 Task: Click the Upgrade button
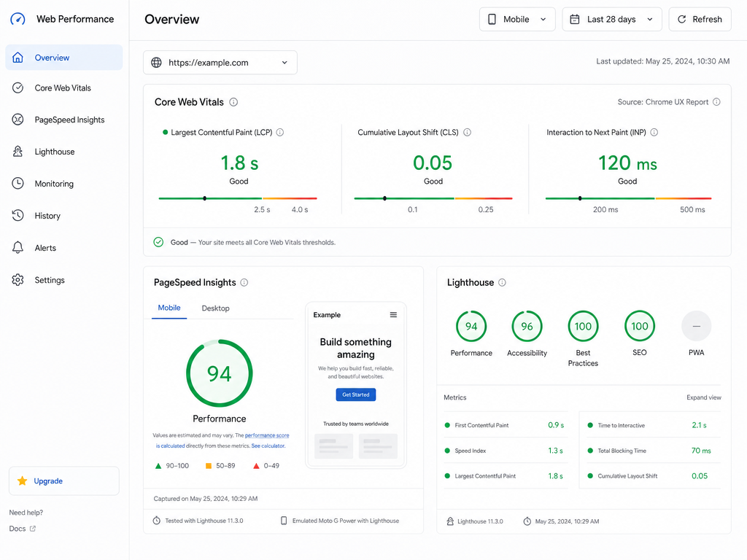pos(64,481)
